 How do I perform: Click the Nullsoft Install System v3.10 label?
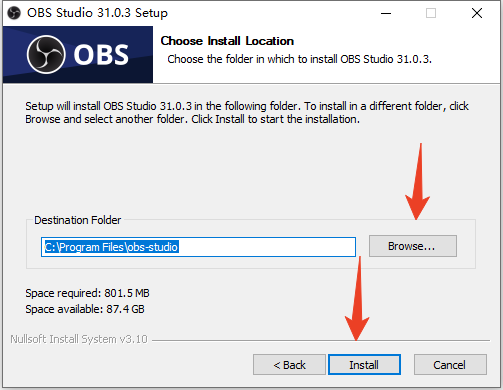[79, 339]
